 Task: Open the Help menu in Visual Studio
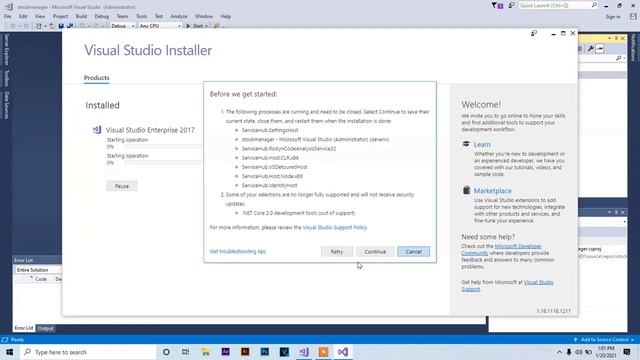tap(226, 16)
